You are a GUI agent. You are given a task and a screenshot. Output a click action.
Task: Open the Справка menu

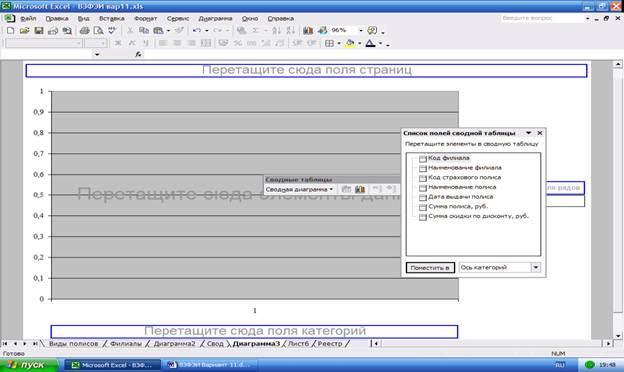tap(281, 18)
